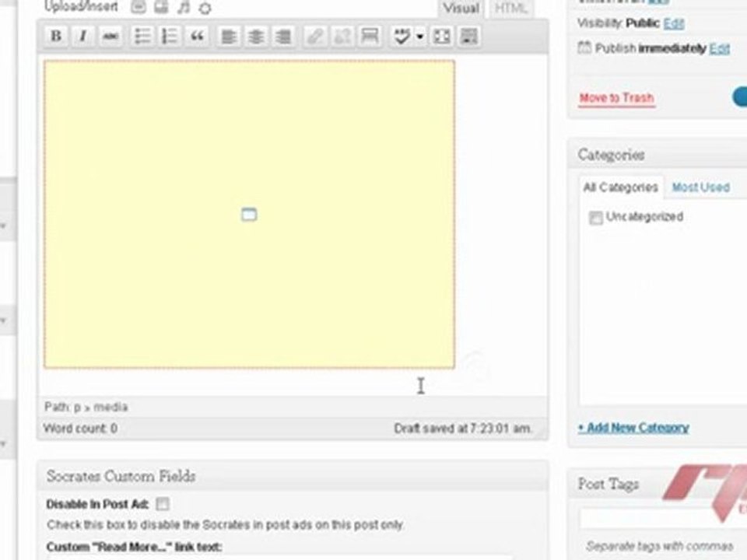Click the add video upload icon

(x=162, y=7)
